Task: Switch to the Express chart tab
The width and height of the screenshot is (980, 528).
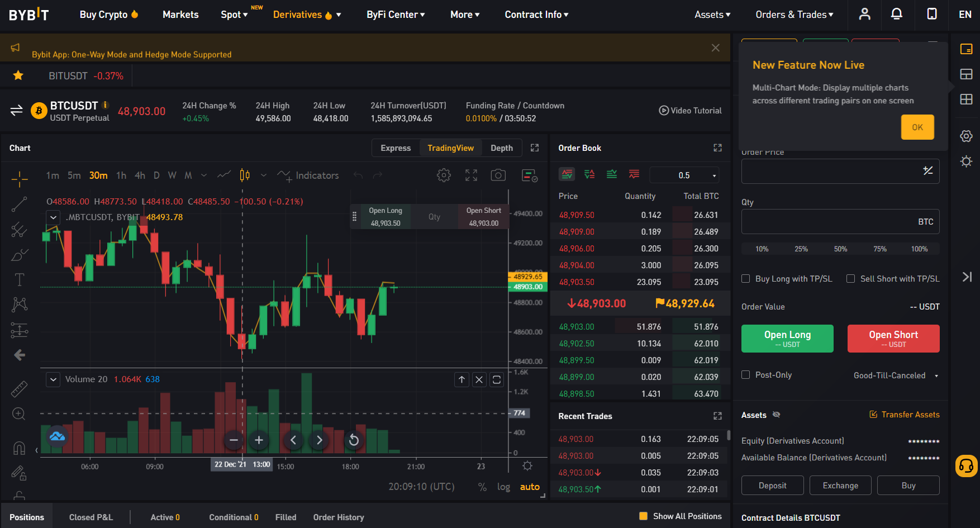Action: point(396,148)
